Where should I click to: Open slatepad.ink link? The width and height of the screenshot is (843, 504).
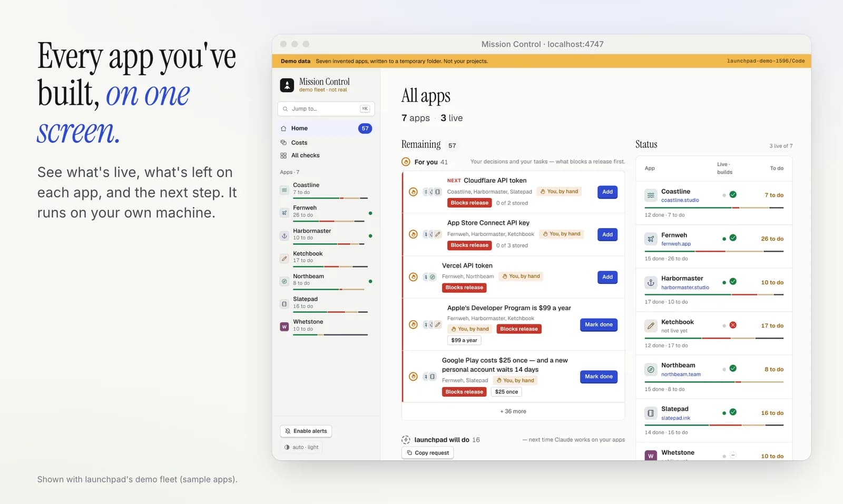(x=675, y=418)
